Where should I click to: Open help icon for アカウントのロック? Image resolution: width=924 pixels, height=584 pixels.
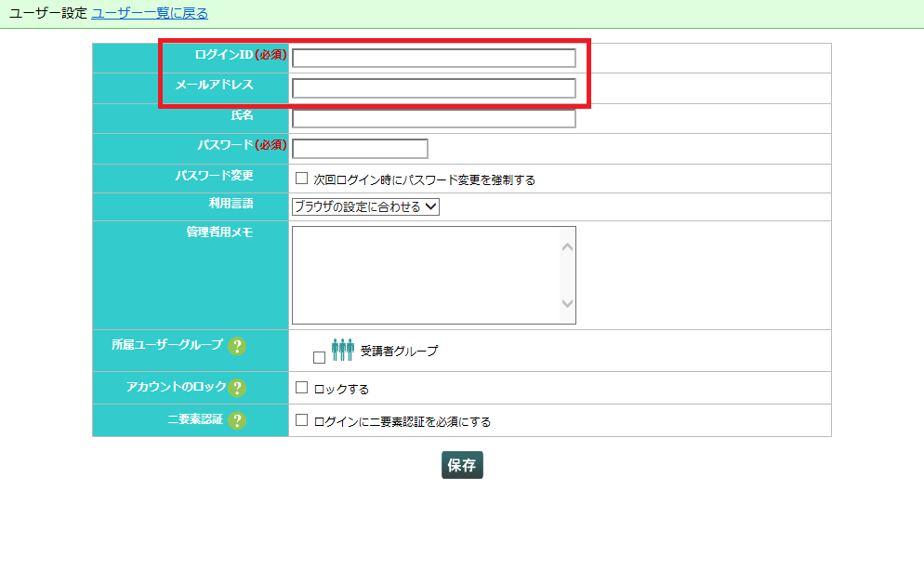point(237,388)
